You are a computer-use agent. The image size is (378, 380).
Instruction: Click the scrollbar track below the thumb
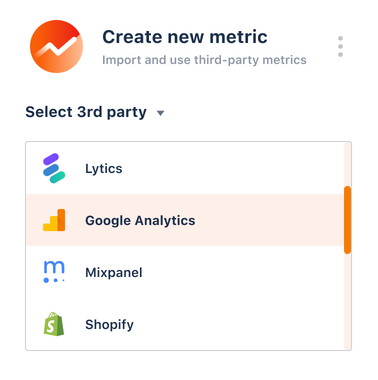pyautogui.click(x=347, y=302)
